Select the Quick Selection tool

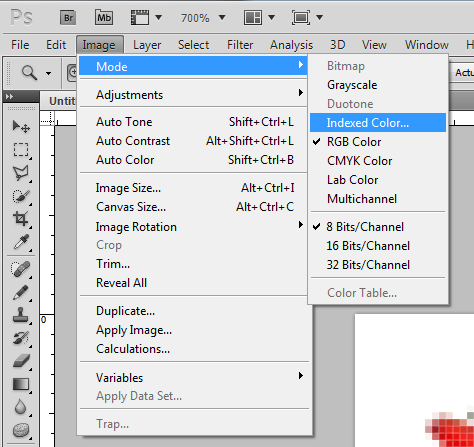pyautogui.click(x=21, y=196)
